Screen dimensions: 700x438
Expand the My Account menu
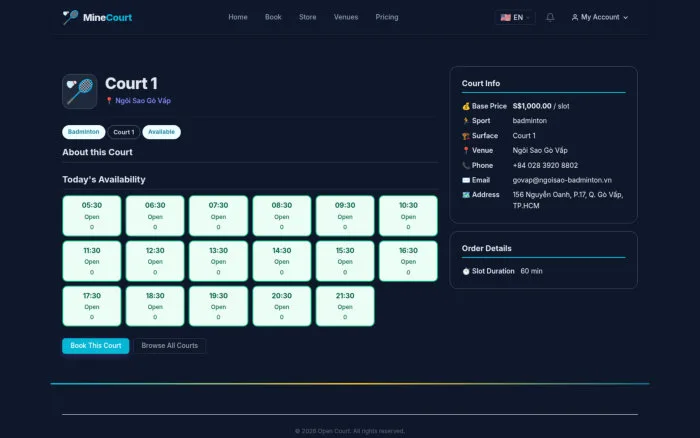600,17
